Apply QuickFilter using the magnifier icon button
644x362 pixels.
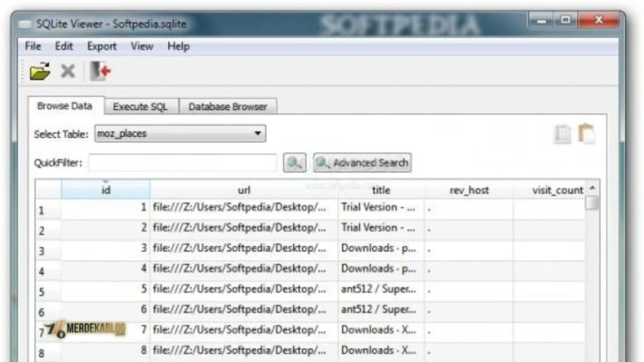point(294,163)
